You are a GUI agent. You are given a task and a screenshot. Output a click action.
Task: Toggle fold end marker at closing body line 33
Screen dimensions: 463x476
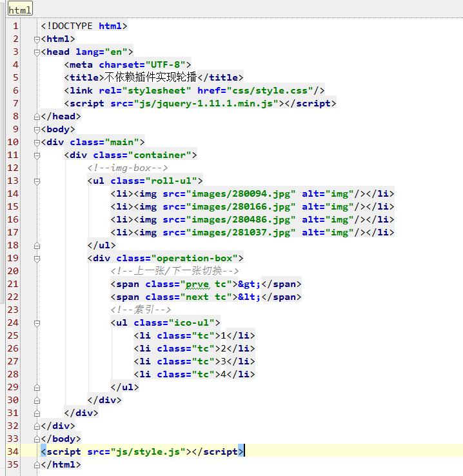37,439
